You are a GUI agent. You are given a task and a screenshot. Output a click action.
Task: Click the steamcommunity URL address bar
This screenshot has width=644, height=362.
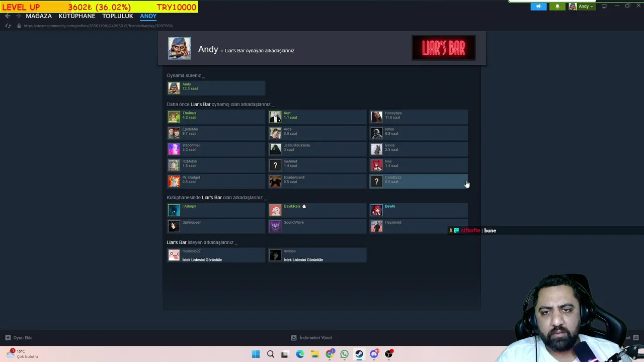99,26
